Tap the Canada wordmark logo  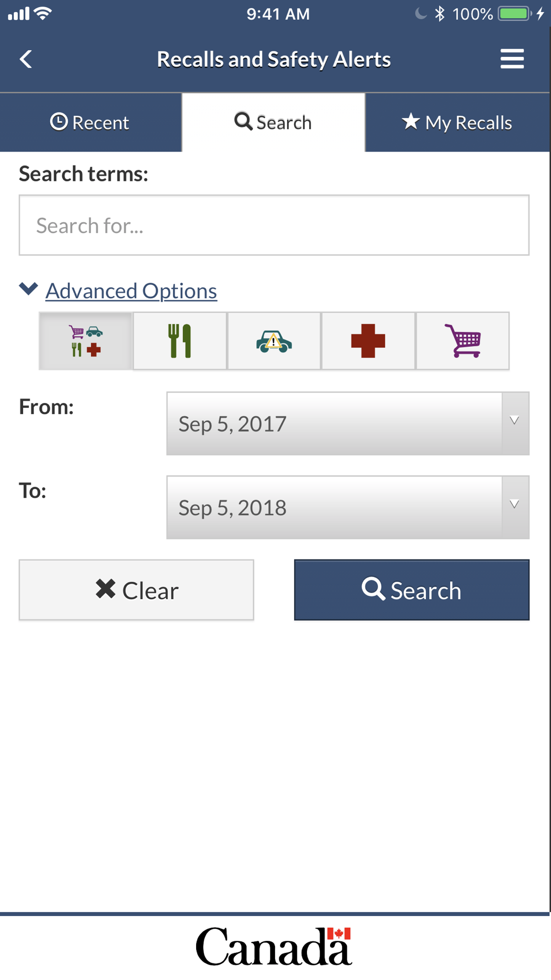(x=274, y=946)
